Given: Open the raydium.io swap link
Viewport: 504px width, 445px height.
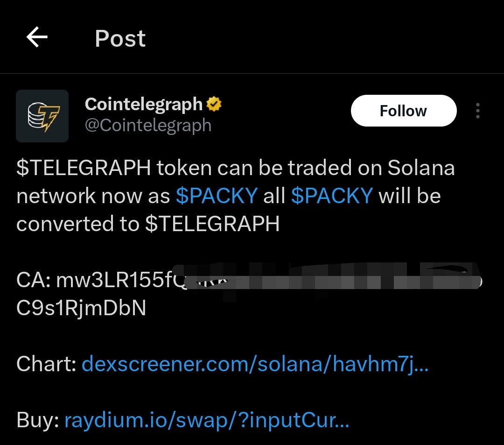Looking at the screenshot, I should tap(206, 421).
